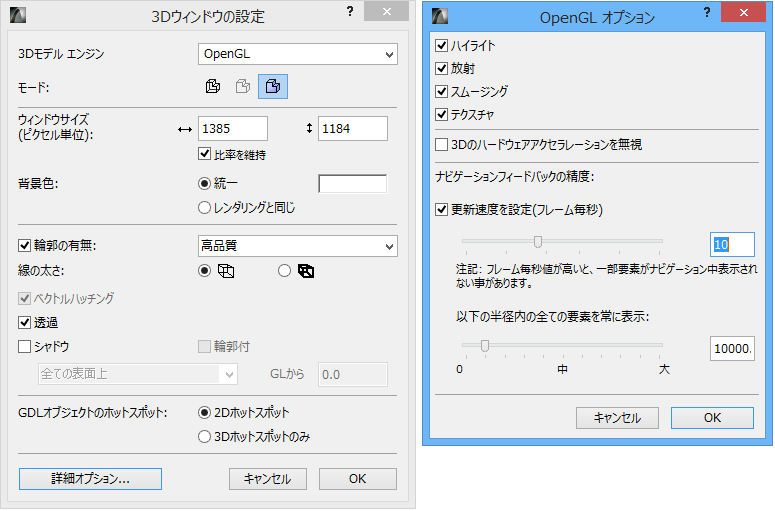This screenshot has width=775, height=511.
Task: Open the disabled 全ての表面上 dropdown
Action: pyautogui.click(x=138, y=374)
